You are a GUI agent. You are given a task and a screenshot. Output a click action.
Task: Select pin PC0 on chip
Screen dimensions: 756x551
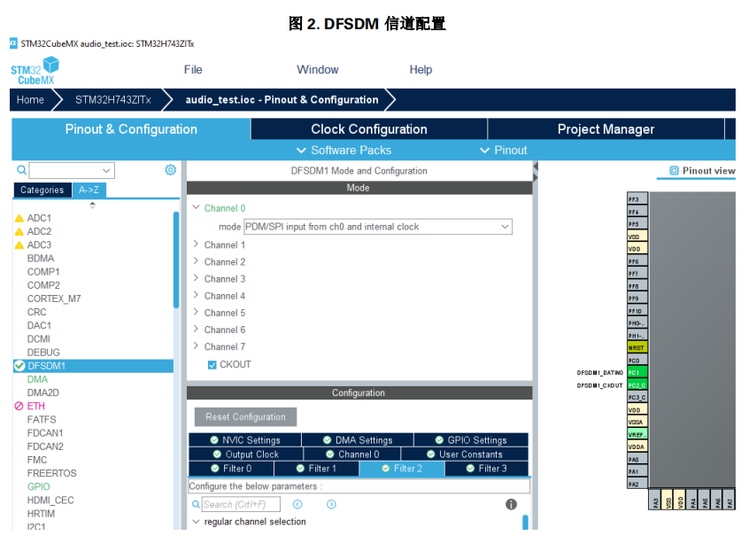point(637,360)
